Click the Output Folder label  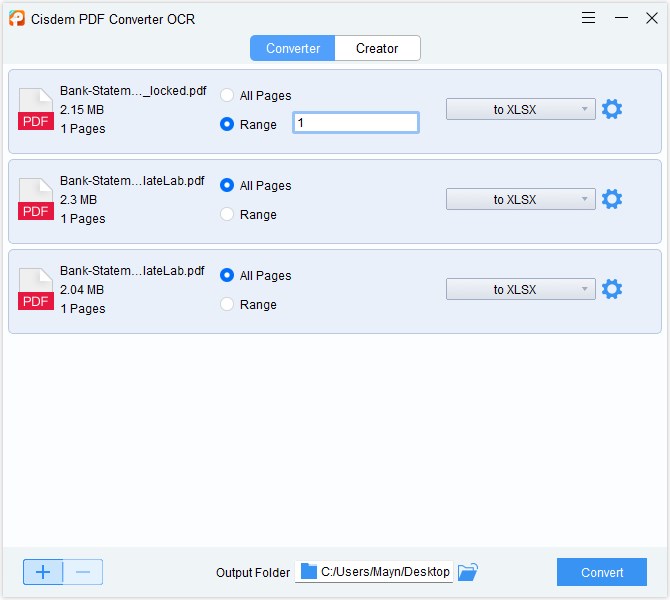coord(253,573)
